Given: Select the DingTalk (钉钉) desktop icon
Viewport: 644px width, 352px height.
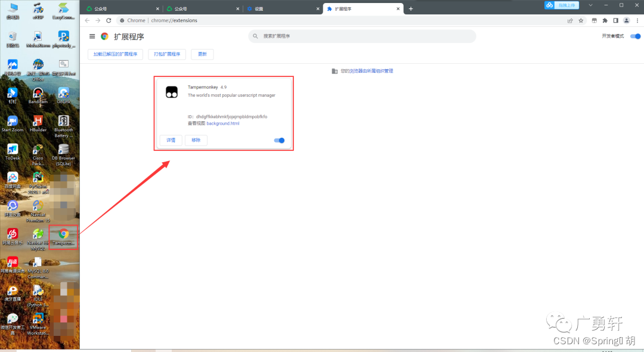Looking at the screenshot, I should coord(13,95).
